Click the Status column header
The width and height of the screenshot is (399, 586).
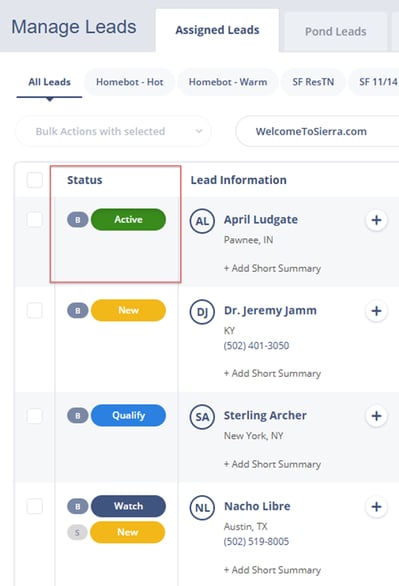84,180
